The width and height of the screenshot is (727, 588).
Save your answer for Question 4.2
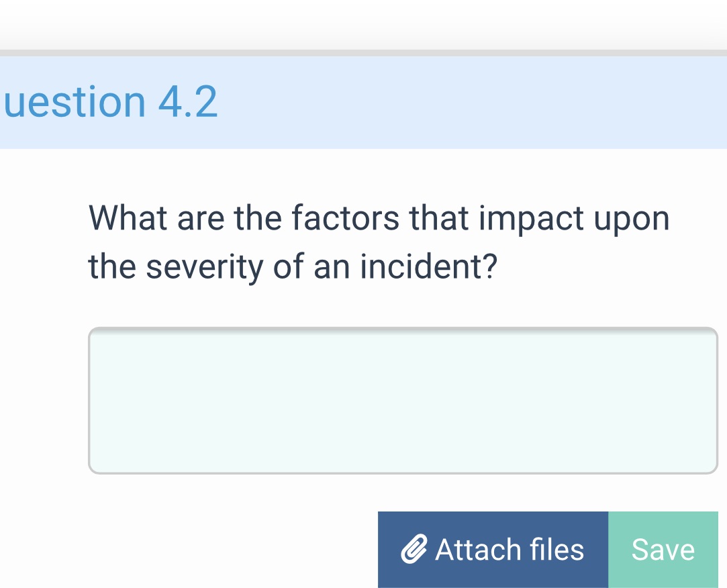(x=663, y=549)
